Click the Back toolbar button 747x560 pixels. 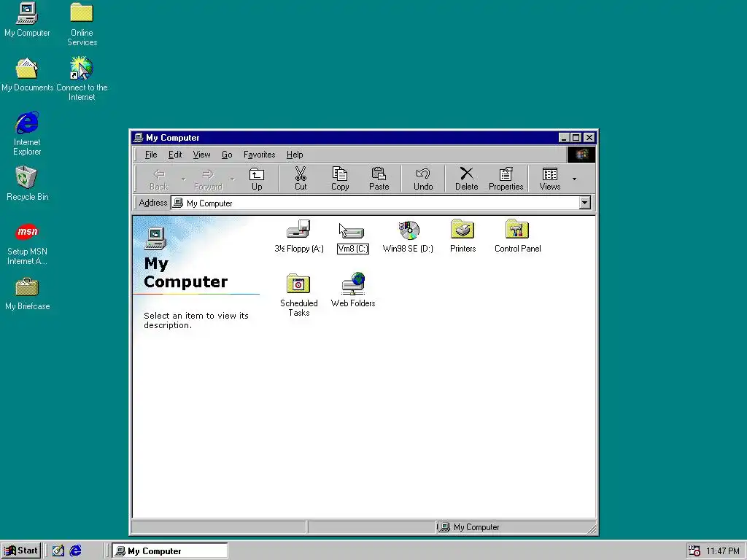point(158,179)
